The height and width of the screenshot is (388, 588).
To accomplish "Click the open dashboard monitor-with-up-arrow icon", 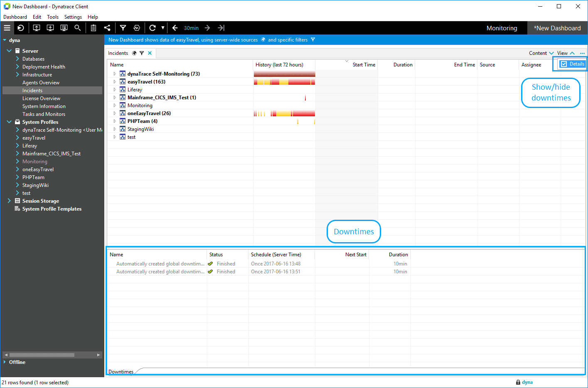I will (37, 28).
